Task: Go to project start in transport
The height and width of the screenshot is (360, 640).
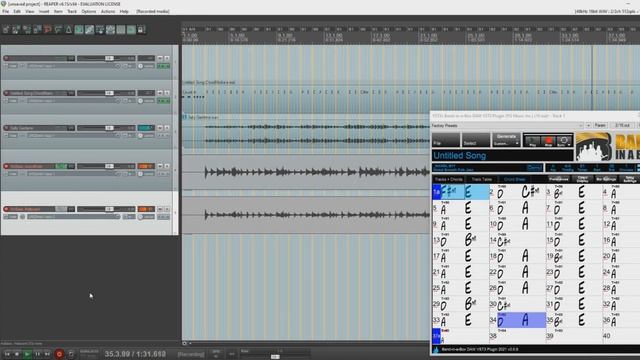Action: tap(7, 354)
